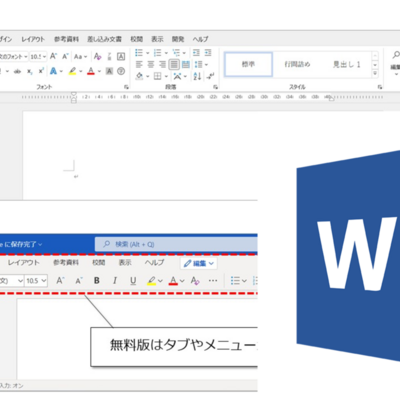This screenshot has width=400, height=400.
Task: Toggle justify alignment (highlighted) in desktop Word
Action: point(174,64)
